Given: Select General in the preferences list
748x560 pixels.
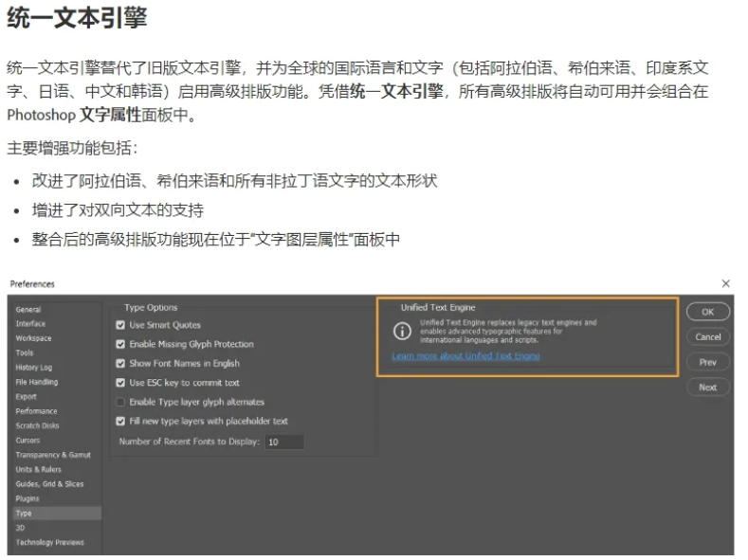Looking at the screenshot, I should (x=28, y=310).
